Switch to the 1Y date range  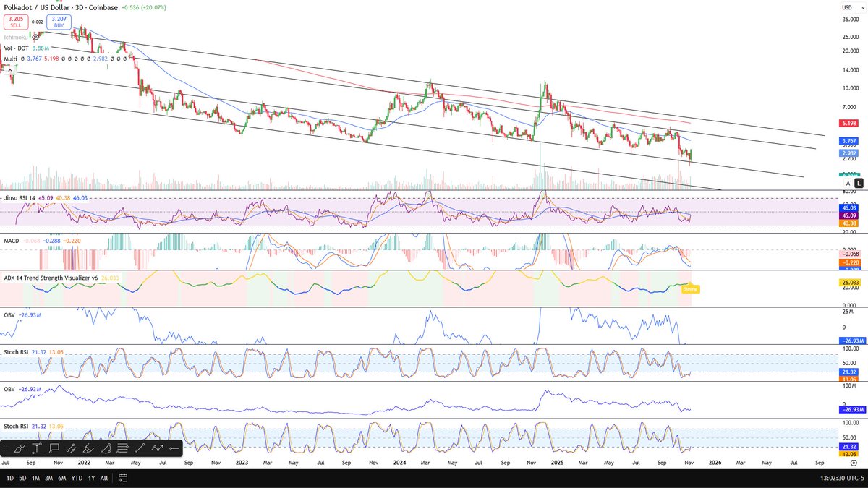coord(91,478)
